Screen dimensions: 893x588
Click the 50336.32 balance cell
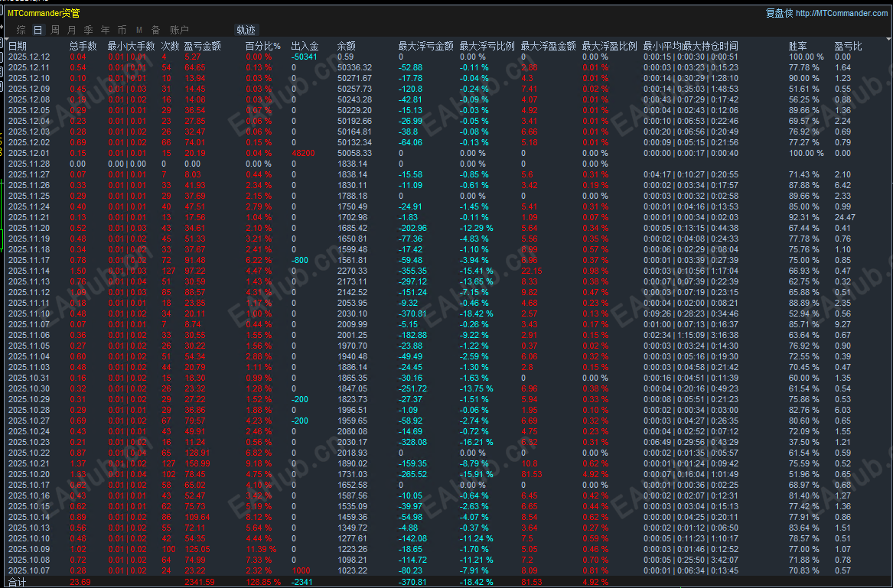point(354,68)
